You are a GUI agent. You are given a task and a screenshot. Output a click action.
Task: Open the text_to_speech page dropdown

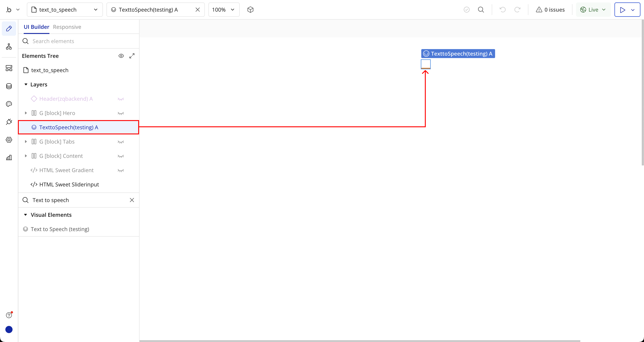[x=65, y=10]
